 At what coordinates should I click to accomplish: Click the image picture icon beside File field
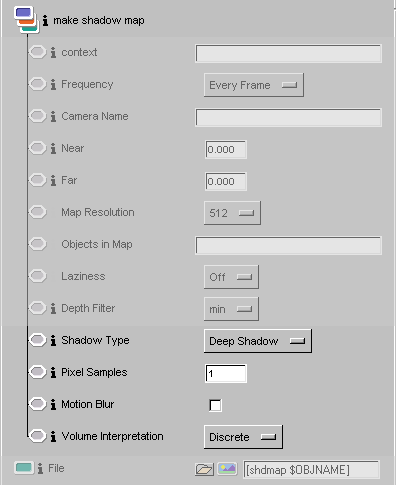pyautogui.click(x=227, y=469)
